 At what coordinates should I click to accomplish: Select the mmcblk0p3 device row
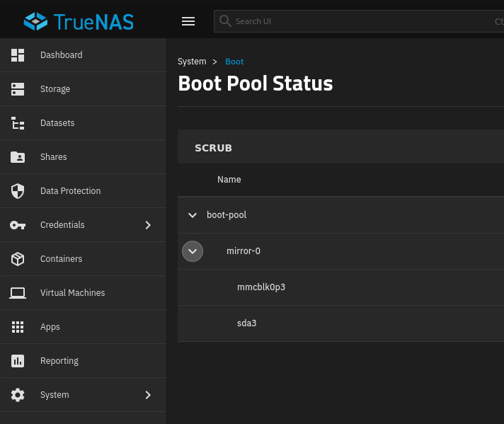tap(340, 287)
